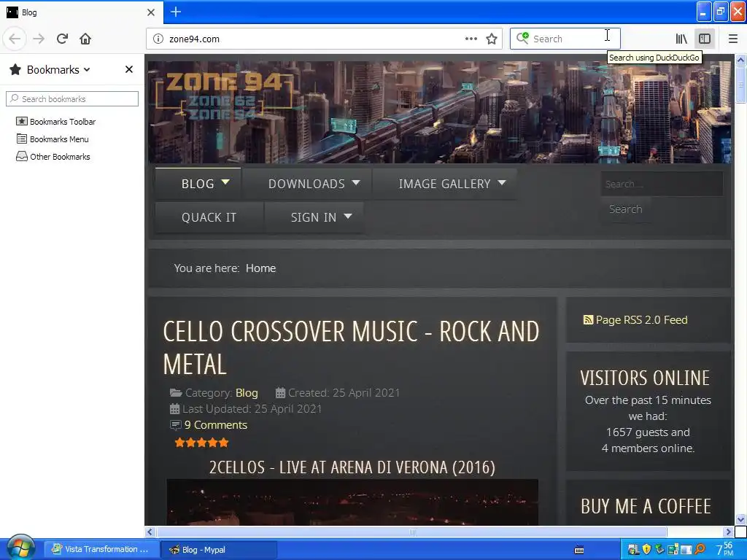Click the five-star article rating
747x560 pixels.
(x=201, y=443)
